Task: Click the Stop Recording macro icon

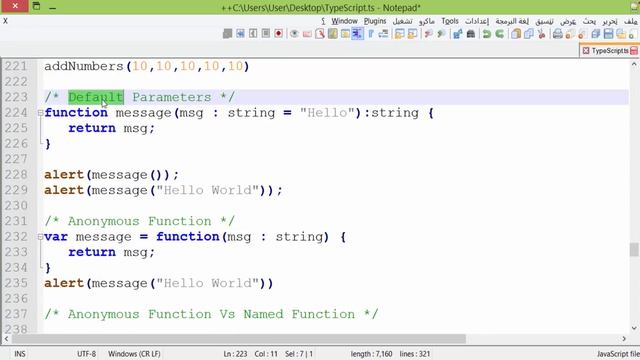Action: coord(266,34)
